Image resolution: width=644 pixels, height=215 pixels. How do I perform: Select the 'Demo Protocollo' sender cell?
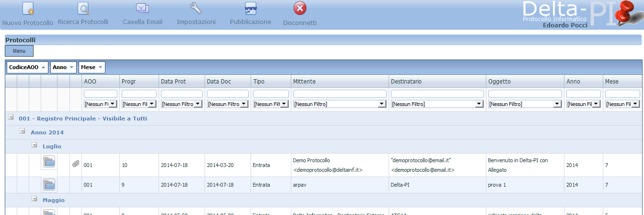(340, 165)
